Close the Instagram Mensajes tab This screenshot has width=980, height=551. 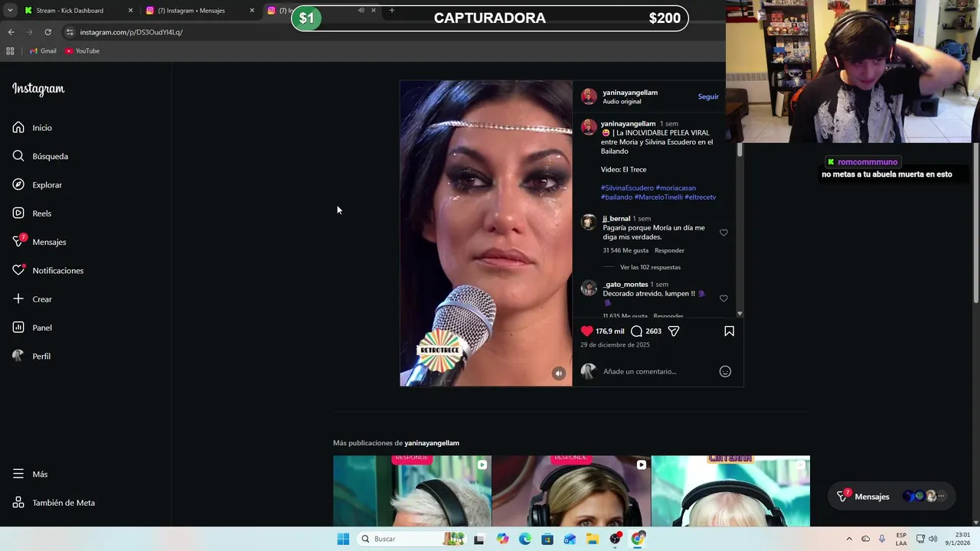click(252, 11)
